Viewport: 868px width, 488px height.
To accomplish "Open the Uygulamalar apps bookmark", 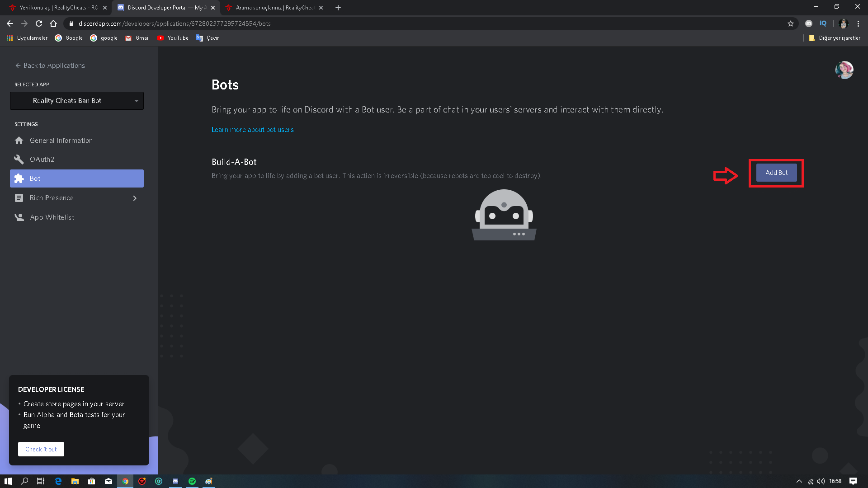I will pos(27,38).
